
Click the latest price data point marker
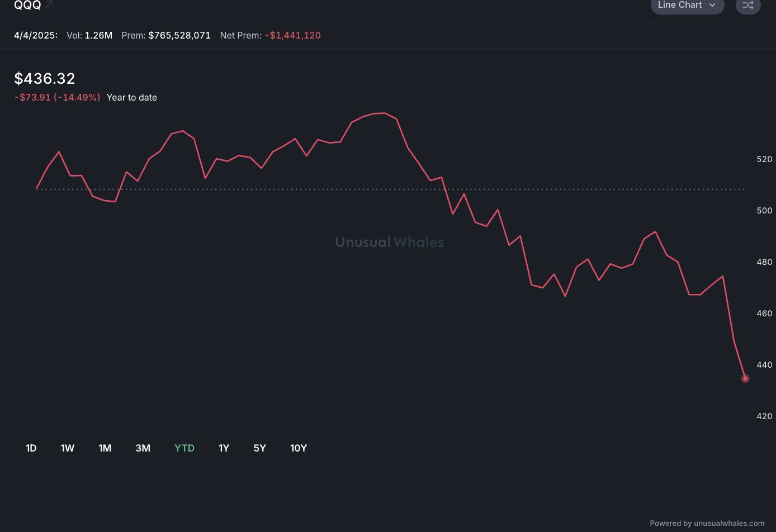(x=745, y=379)
